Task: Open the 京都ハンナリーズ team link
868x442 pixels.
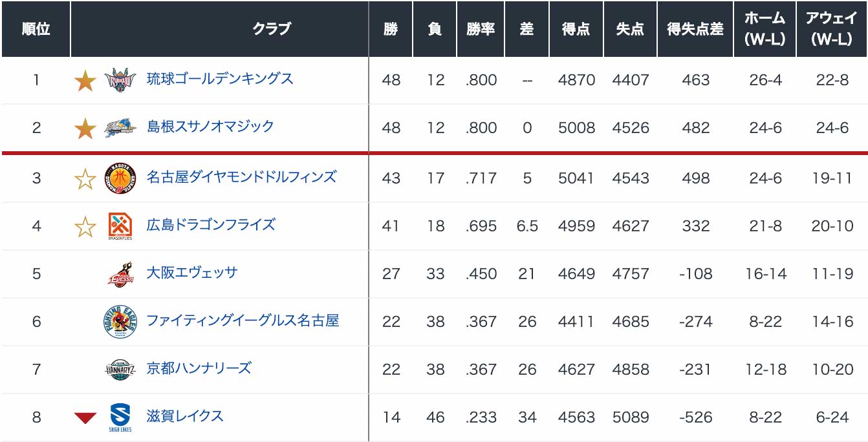Action: 199,368
